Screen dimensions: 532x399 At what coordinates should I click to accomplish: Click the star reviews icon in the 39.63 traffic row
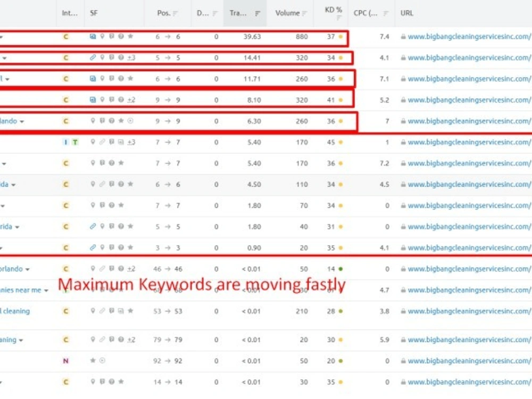pyautogui.click(x=130, y=36)
